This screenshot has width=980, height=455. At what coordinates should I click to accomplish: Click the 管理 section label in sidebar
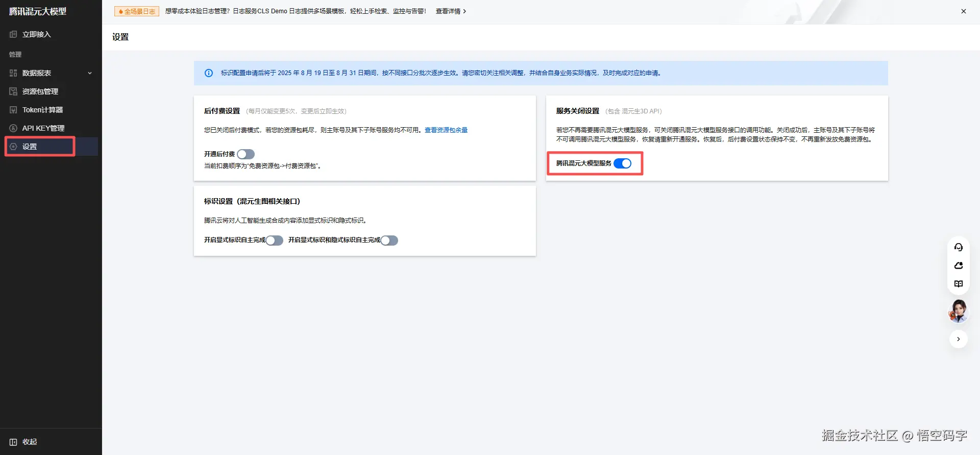coord(15,55)
